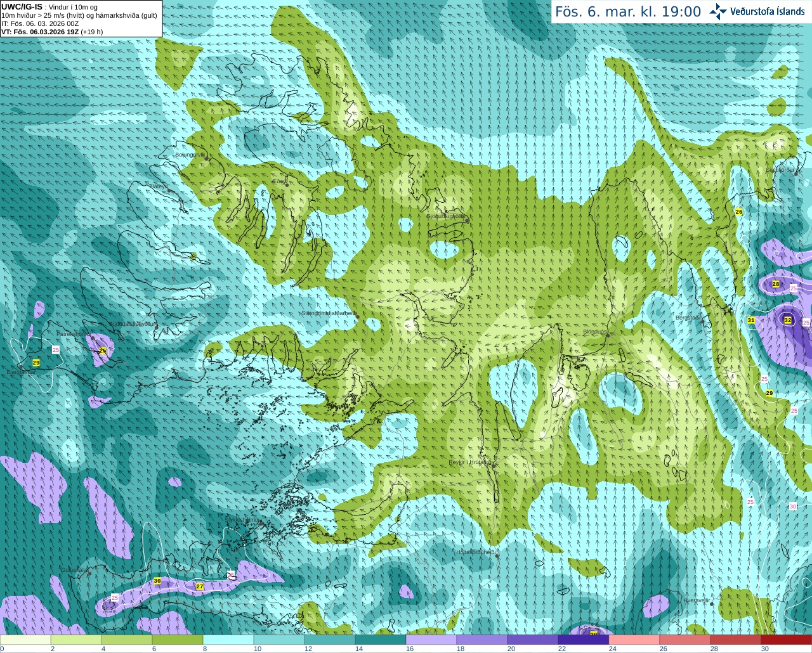Screen dimensions: 812x653
Task: Click the white 30 contour label
Action: point(793,506)
